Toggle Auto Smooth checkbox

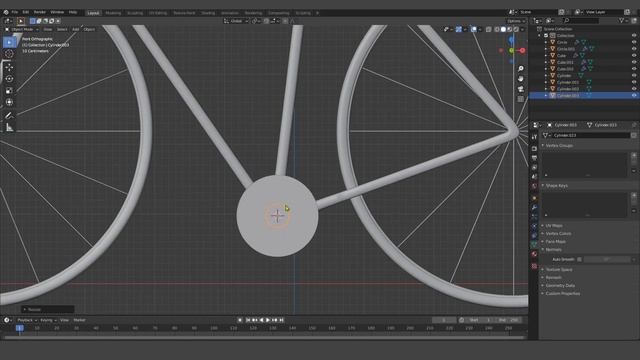(580, 259)
